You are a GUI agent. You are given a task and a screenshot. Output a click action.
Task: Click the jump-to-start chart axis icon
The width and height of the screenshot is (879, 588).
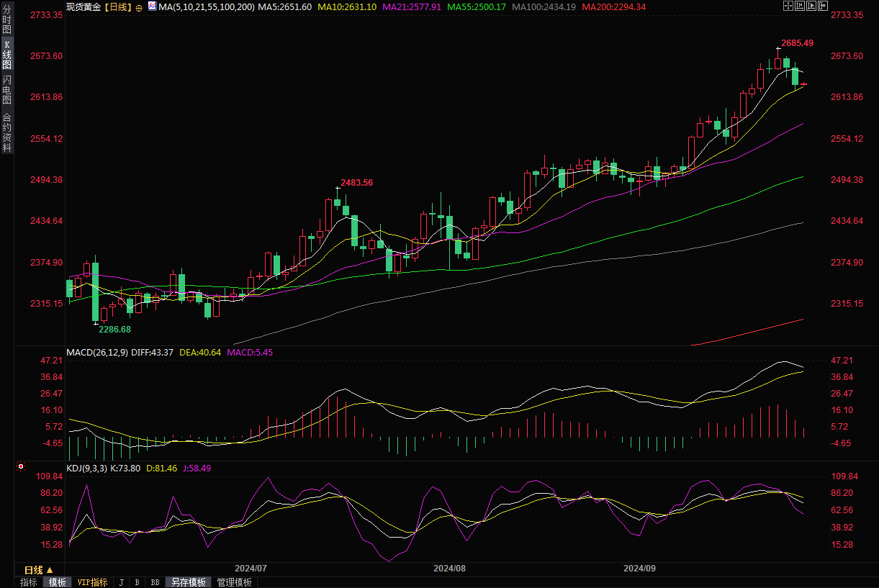801,6
